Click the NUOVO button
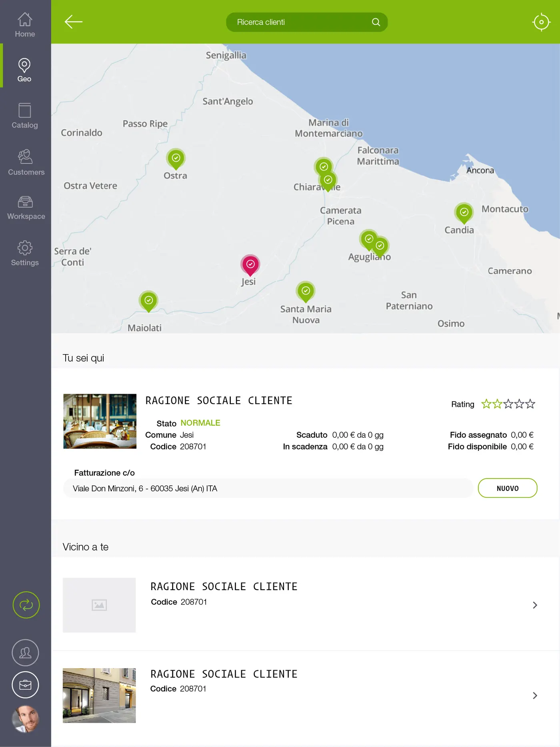 [508, 488]
